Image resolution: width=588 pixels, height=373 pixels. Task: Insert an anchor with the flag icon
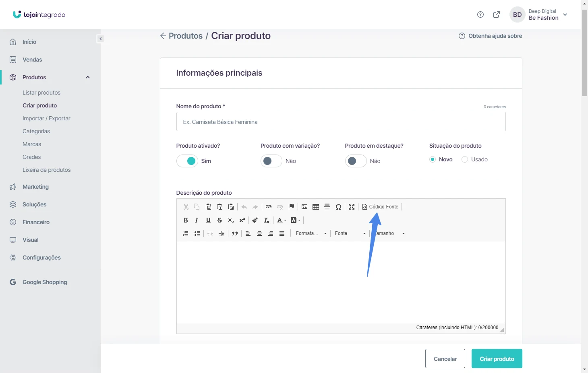(x=291, y=207)
